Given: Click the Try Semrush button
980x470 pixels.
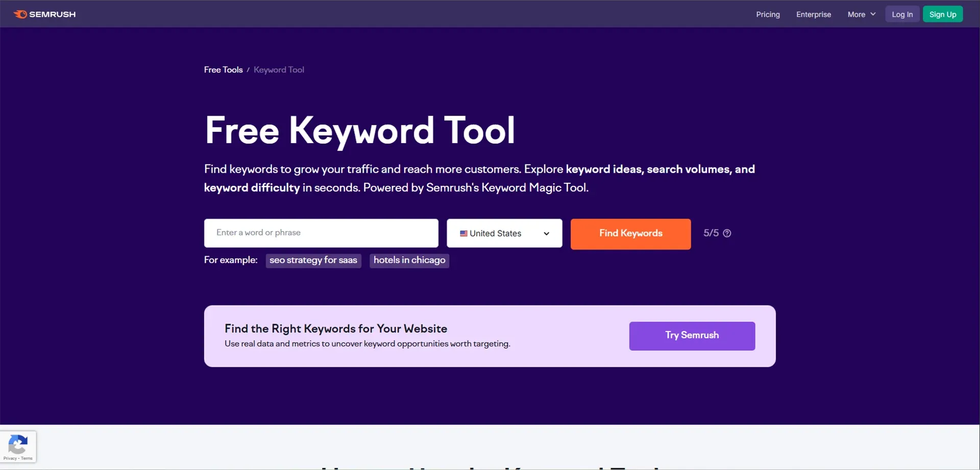Looking at the screenshot, I should point(692,336).
